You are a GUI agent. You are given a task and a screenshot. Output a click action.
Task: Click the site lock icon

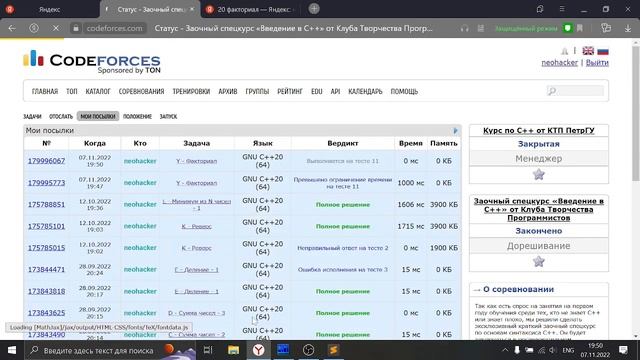tap(76, 28)
